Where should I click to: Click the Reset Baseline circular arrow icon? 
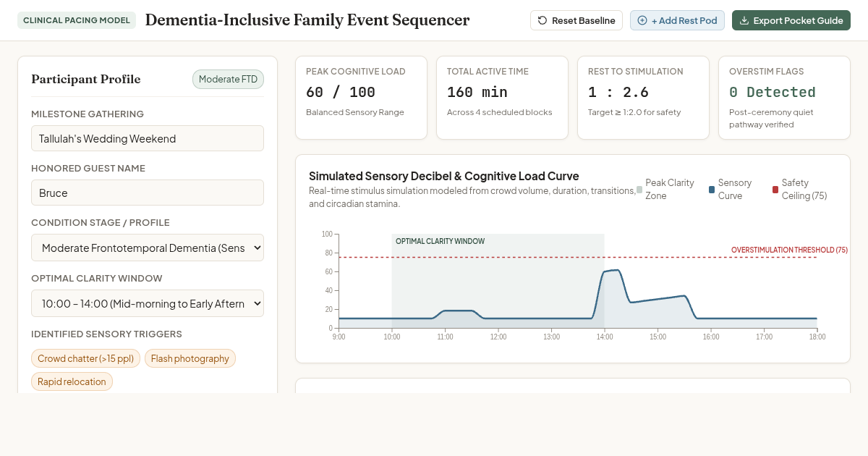[542, 20]
